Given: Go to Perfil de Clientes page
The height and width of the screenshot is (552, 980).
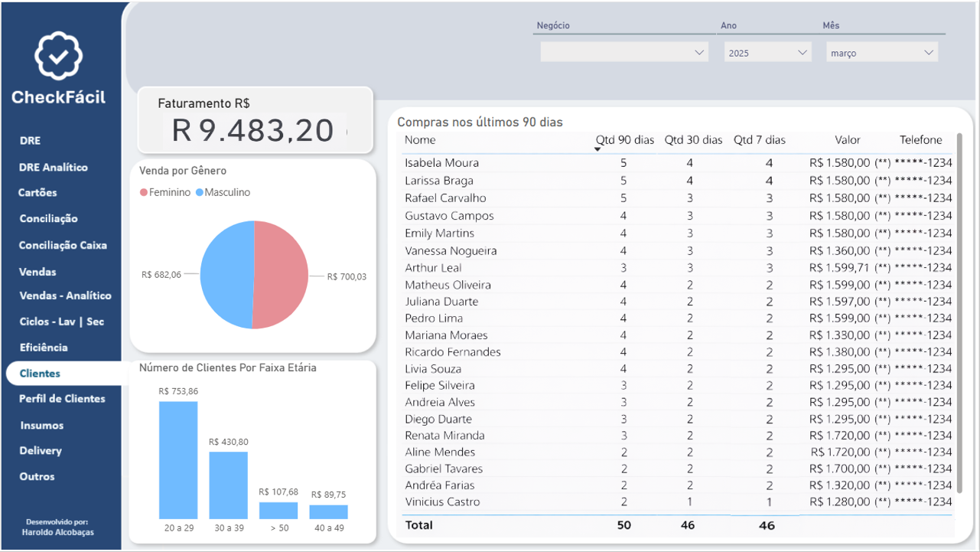Looking at the screenshot, I should [x=62, y=399].
